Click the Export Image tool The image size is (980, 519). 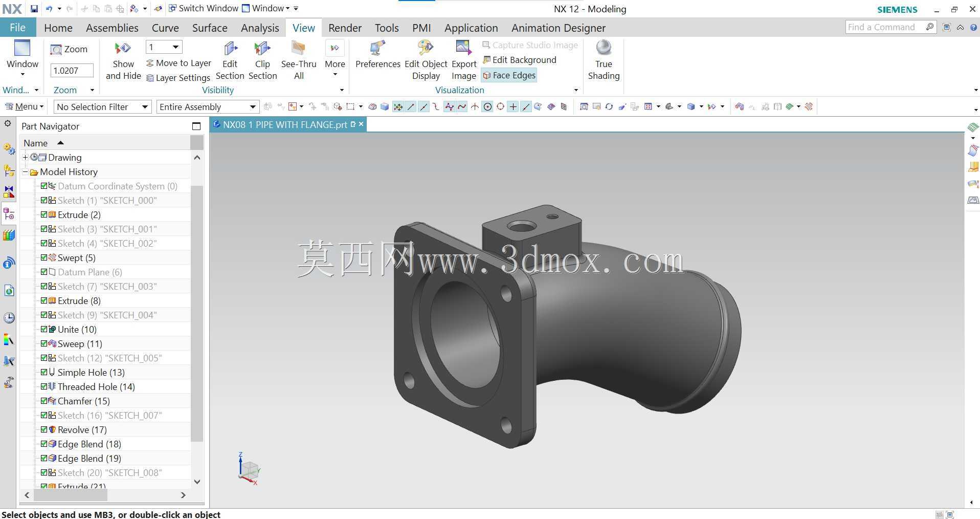(464, 61)
